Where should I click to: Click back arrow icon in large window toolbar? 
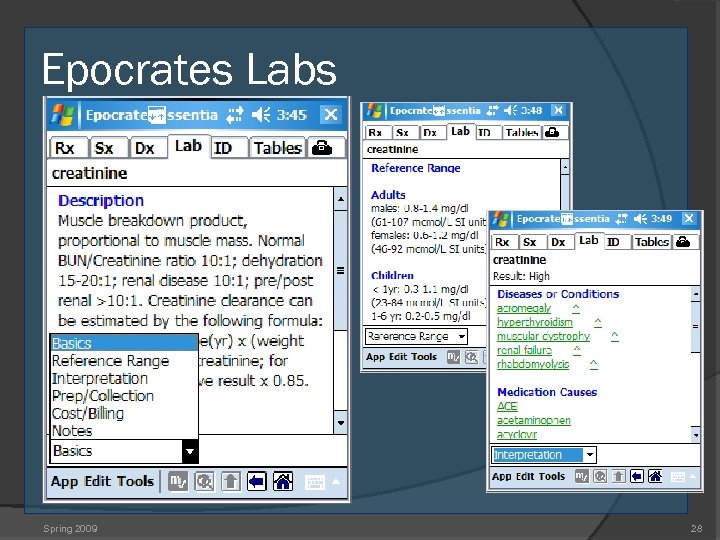(257, 482)
